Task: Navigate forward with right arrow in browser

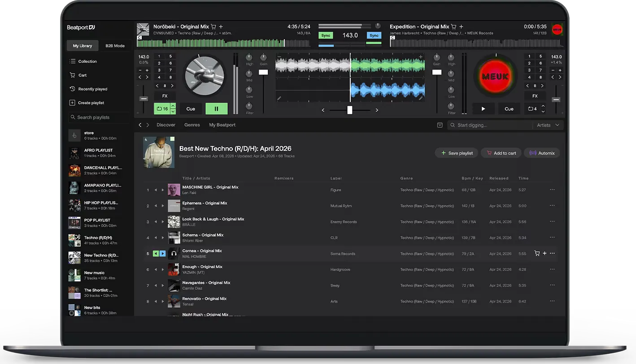Action: [148, 125]
